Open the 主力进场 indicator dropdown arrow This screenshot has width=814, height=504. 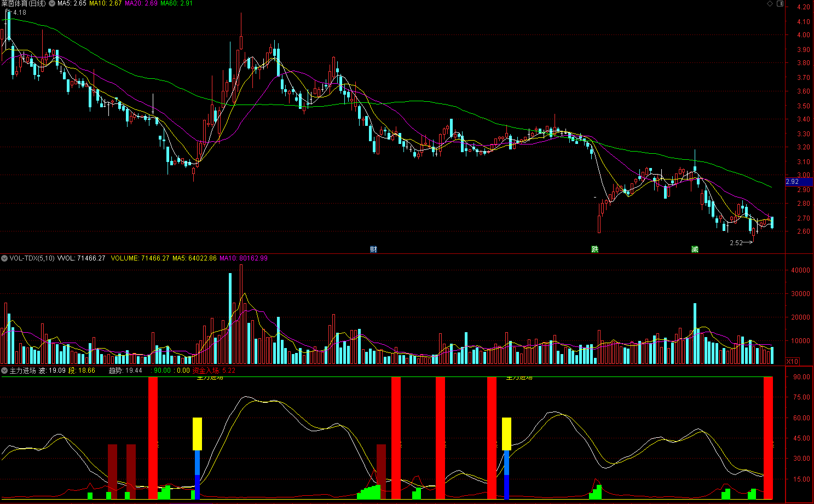point(4,370)
